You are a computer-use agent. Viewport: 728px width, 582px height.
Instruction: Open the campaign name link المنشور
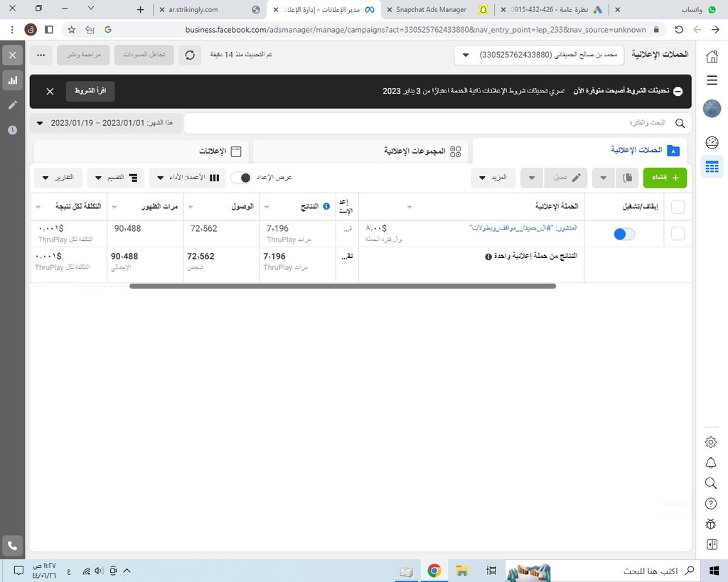[523, 228]
